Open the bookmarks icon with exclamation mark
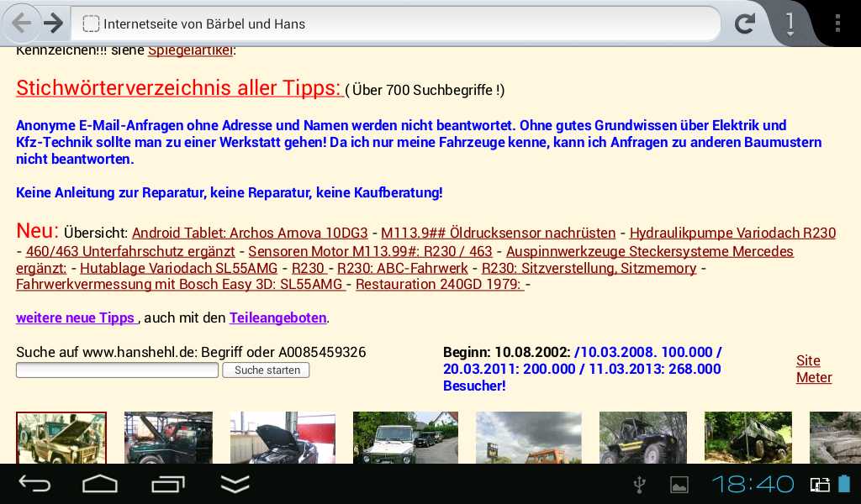The width and height of the screenshot is (861, 504). coord(790,24)
